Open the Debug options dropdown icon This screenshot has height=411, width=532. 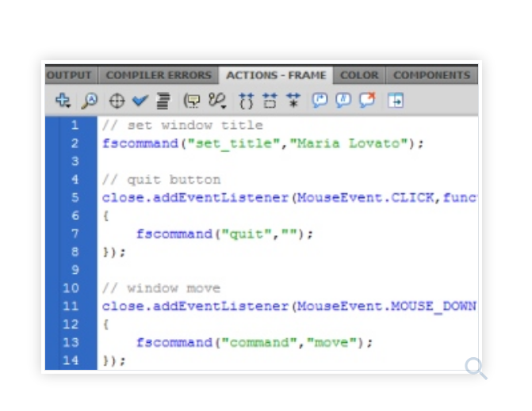217,101
